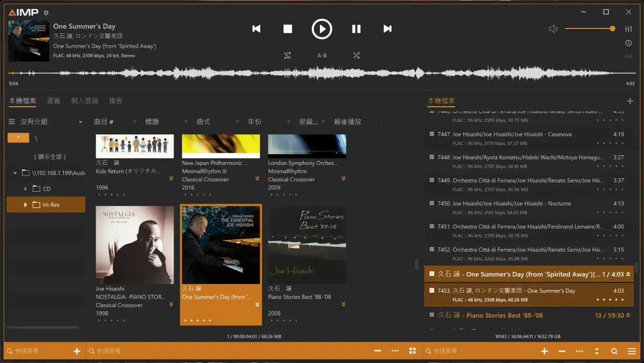644x363 pixels.
Task: Expand details of the NOSTALGIA album card
Action: coord(171,304)
